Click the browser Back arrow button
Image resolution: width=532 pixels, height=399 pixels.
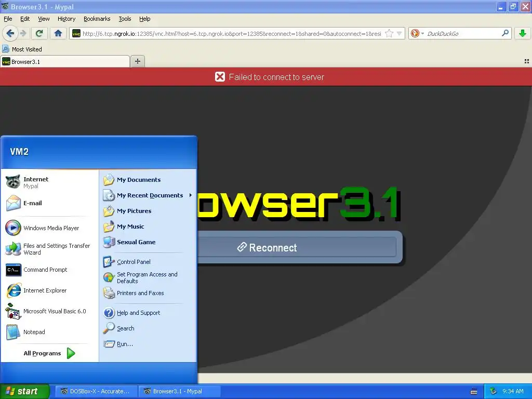coord(10,33)
